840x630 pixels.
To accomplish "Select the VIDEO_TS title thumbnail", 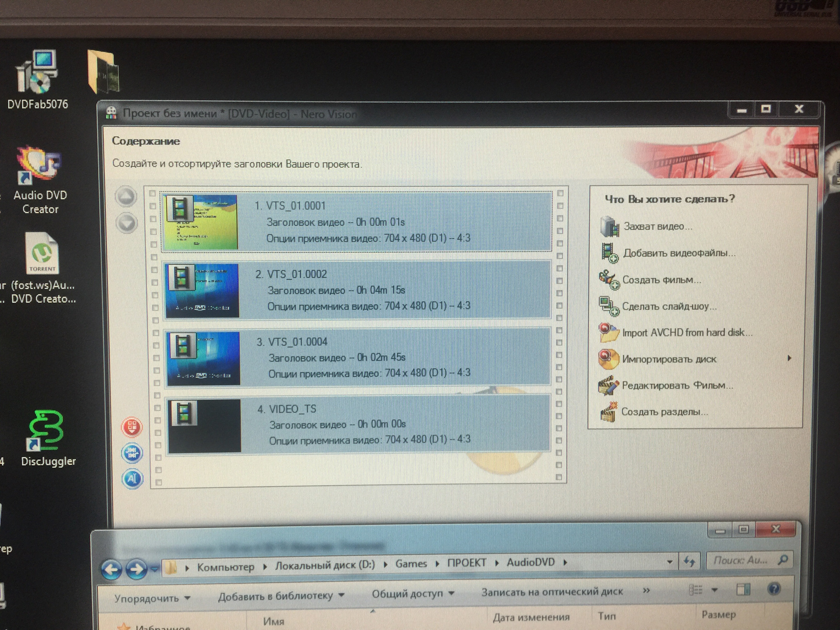I will [x=204, y=426].
